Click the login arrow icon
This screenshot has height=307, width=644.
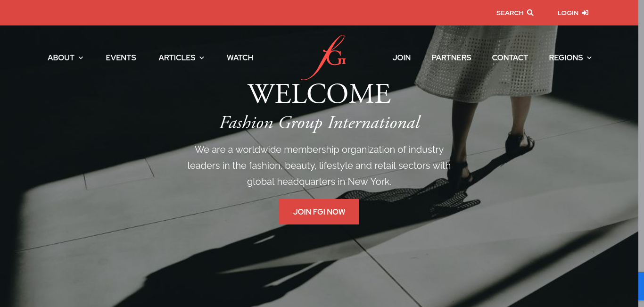pyautogui.click(x=585, y=13)
